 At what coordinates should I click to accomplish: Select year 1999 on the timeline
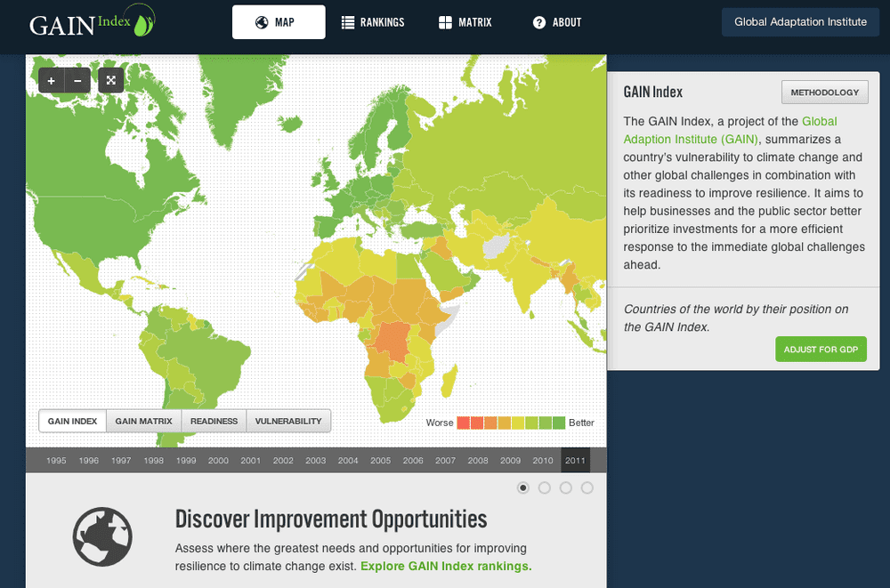(186, 460)
